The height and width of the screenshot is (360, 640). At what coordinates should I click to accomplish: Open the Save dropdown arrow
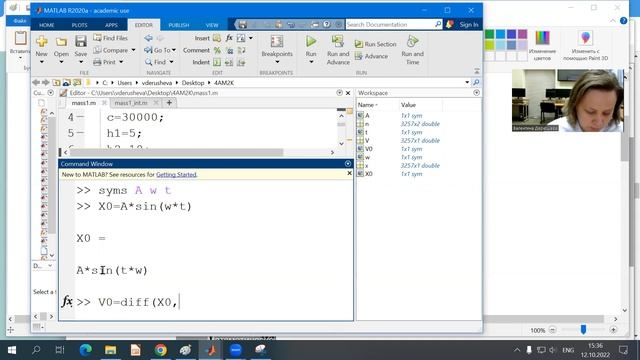(x=81, y=62)
